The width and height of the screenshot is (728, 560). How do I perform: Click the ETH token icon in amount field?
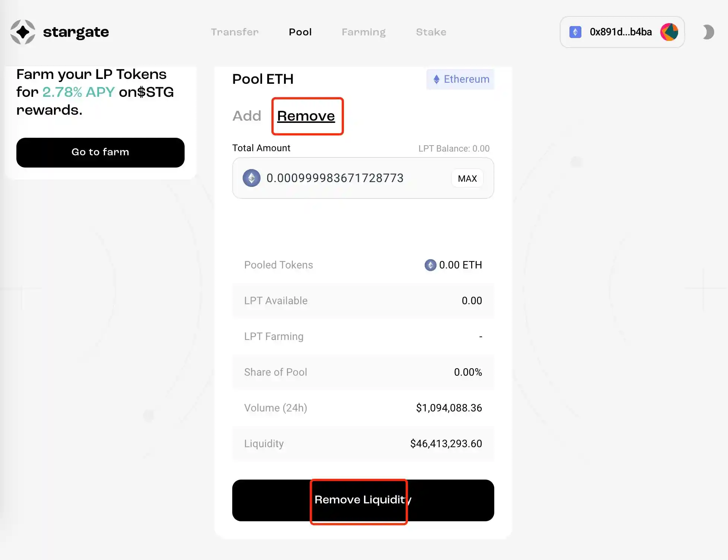coord(251,178)
